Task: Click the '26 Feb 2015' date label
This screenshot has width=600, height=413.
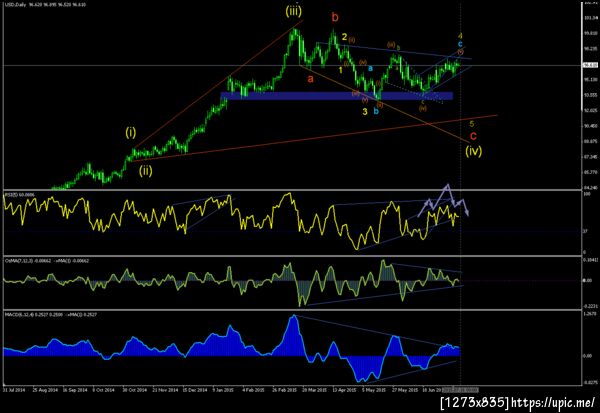Action: (x=285, y=390)
